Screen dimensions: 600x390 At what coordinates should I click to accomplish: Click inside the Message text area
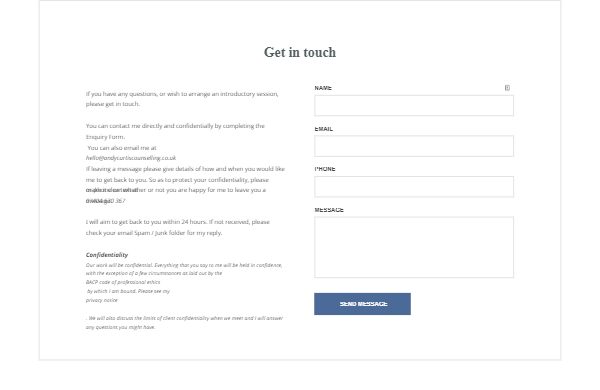tap(414, 247)
